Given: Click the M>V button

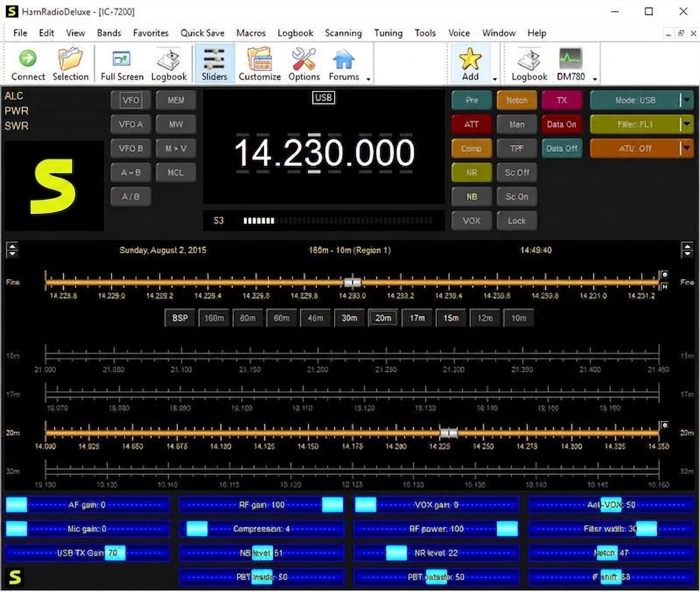Looking at the screenshot, I should [176, 149].
